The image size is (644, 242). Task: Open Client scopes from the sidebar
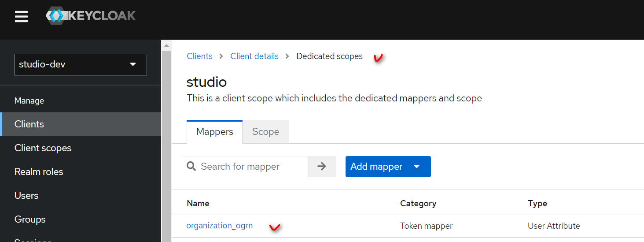click(x=43, y=148)
